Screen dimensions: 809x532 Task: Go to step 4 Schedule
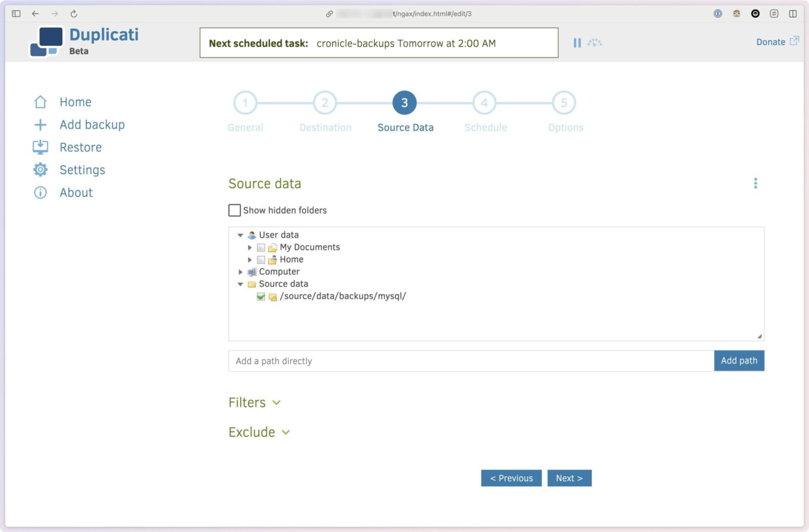(484, 103)
